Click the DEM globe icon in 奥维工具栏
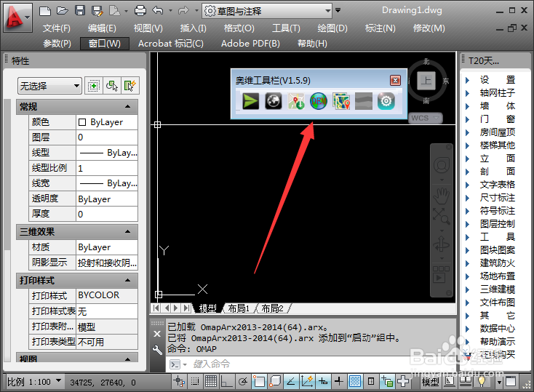The width and height of the screenshot is (534, 392). point(319,102)
